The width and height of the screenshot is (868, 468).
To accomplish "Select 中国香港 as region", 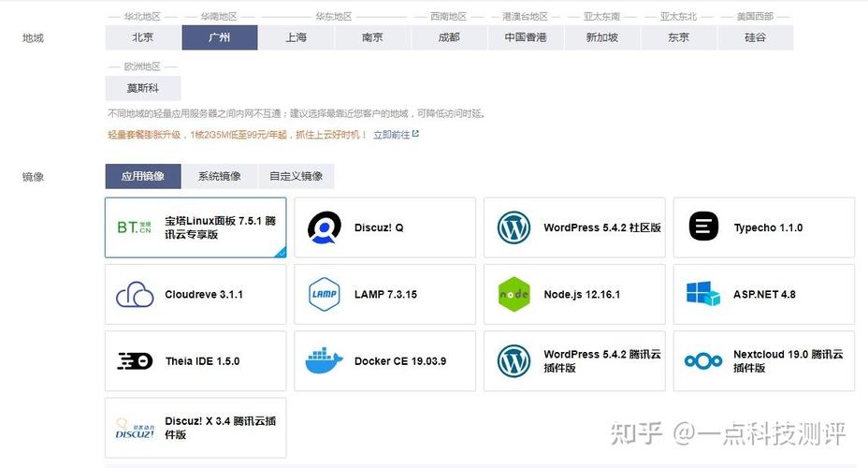I will pos(526,37).
